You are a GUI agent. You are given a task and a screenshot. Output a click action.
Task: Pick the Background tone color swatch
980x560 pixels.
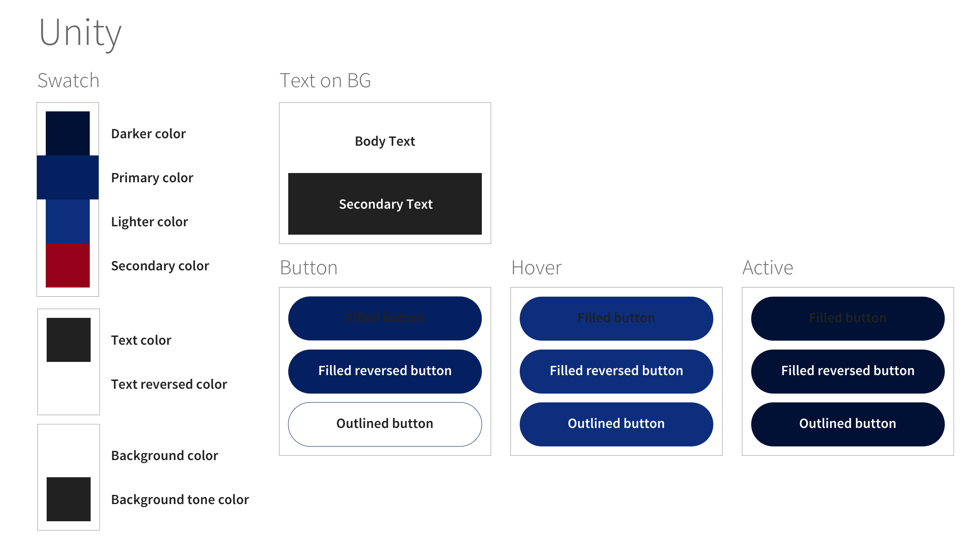[69, 499]
